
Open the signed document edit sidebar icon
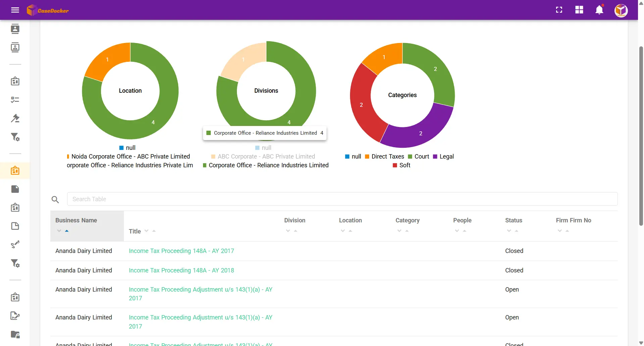point(15,315)
